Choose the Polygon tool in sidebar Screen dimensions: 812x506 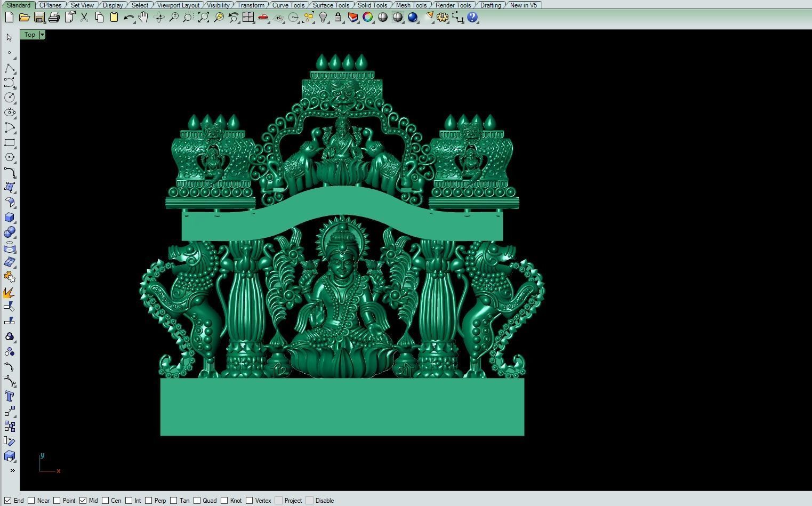[x=10, y=157]
